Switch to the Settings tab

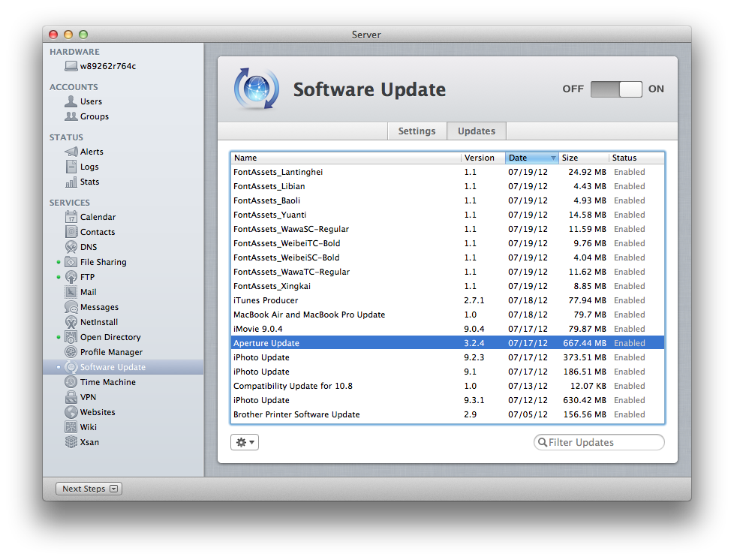[417, 131]
